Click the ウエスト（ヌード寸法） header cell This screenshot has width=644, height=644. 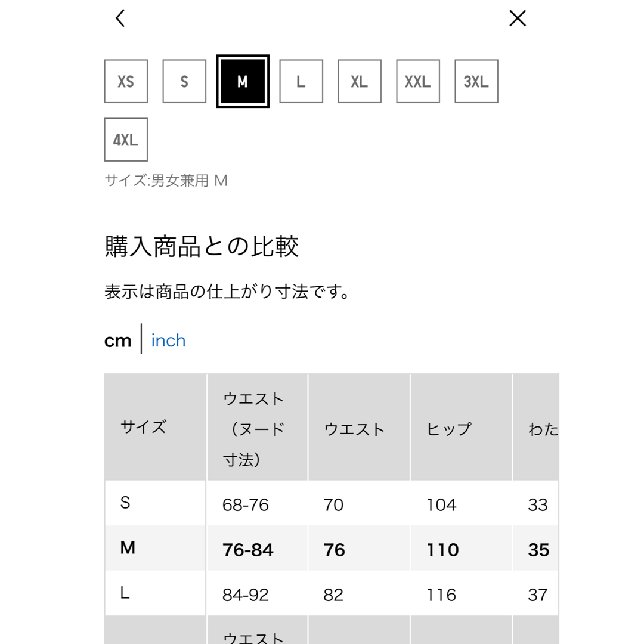(258, 427)
